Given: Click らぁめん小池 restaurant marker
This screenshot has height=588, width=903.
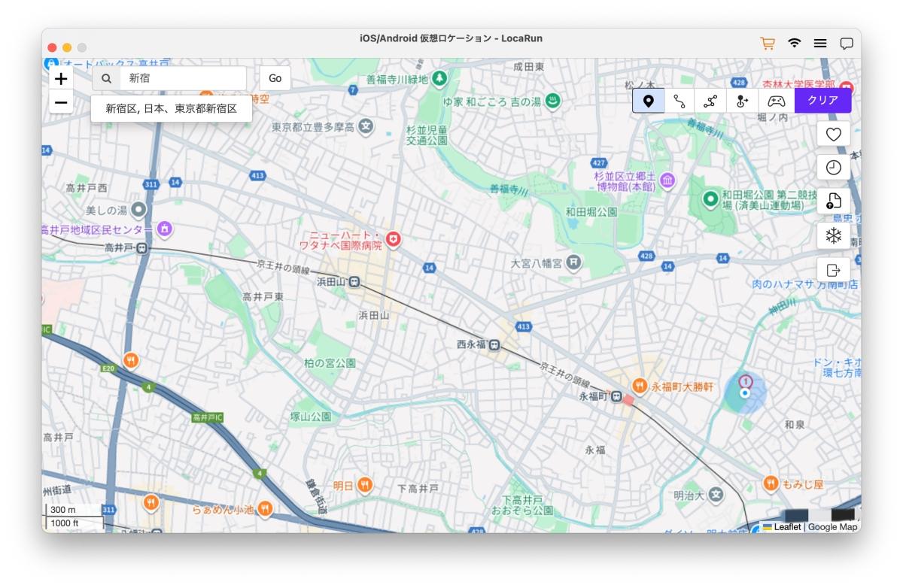Looking at the screenshot, I should click(265, 509).
